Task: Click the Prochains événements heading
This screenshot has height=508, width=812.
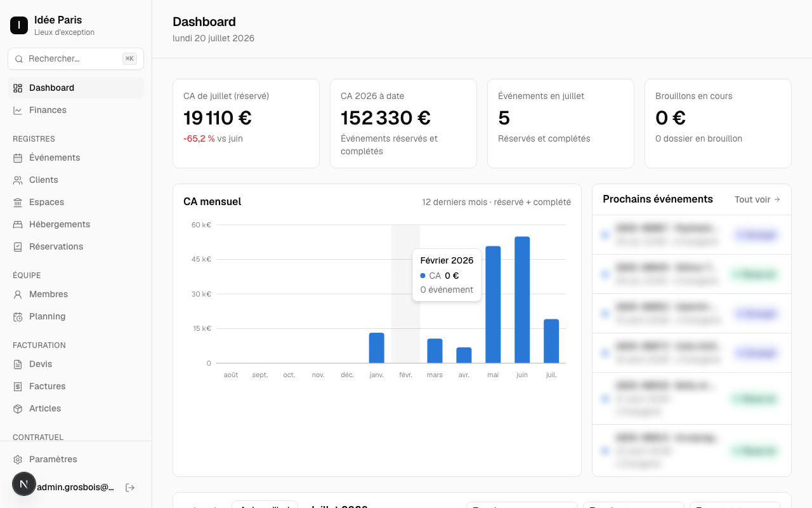Action: tap(658, 199)
